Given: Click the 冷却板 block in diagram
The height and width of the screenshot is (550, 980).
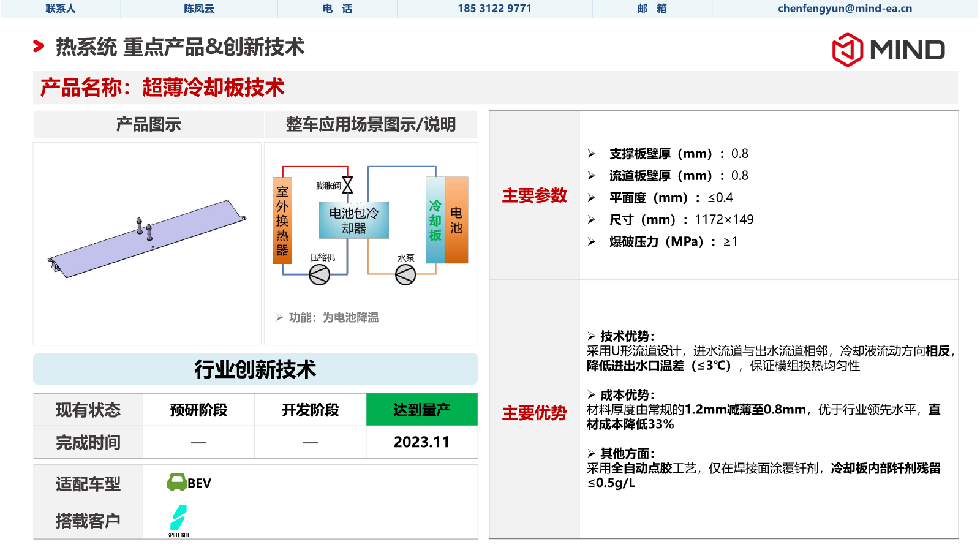Looking at the screenshot, I should coord(435,220).
